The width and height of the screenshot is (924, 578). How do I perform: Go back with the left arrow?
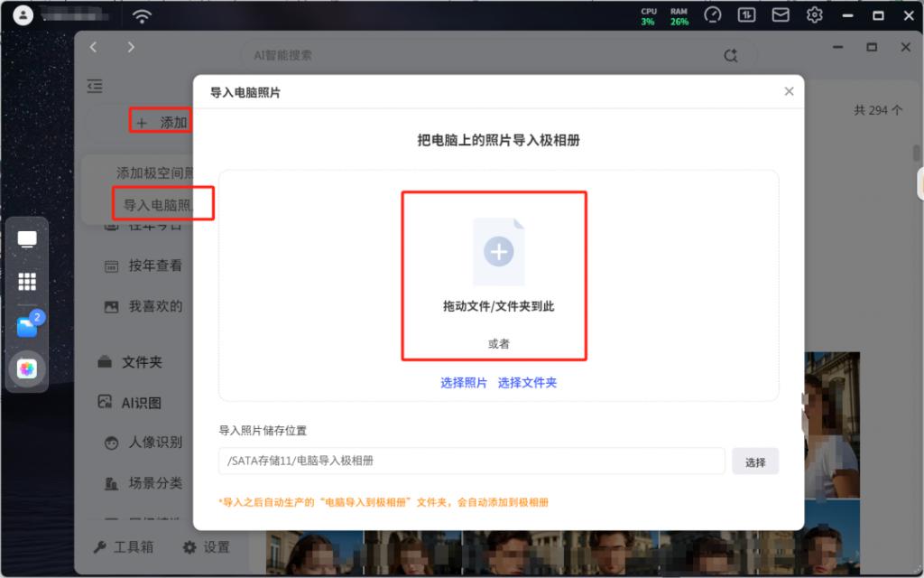pos(93,47)
